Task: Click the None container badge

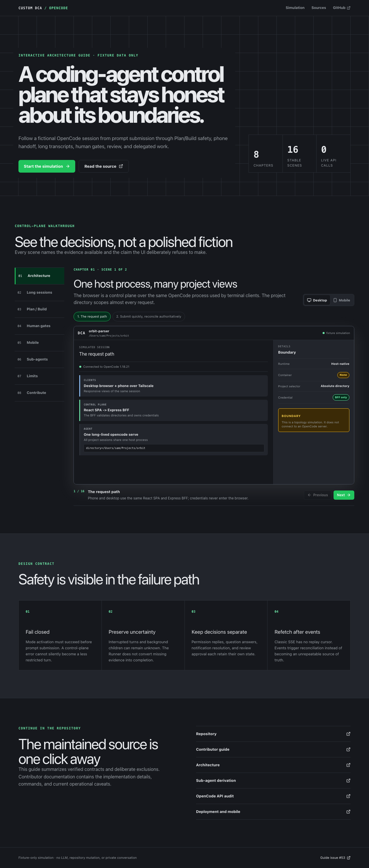Action: pyautogui.click(x=343, y=375)
